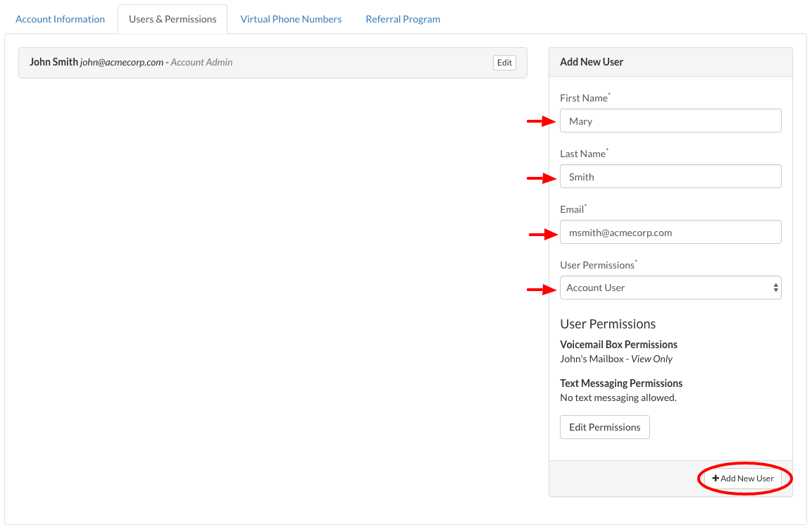Click the Edit Permissions button

pos(604,426)
